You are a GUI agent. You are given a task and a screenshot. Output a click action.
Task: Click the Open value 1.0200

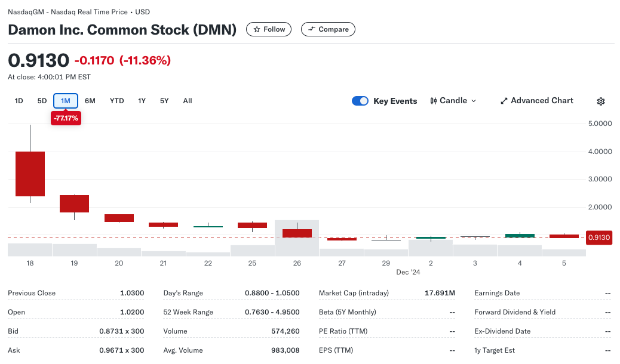132,312
